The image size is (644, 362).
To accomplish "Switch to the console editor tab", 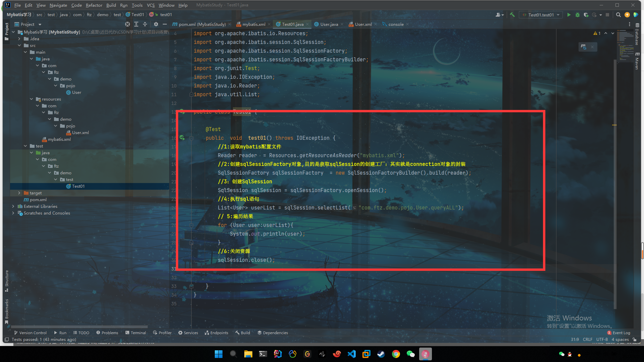I will click(396, 24).
